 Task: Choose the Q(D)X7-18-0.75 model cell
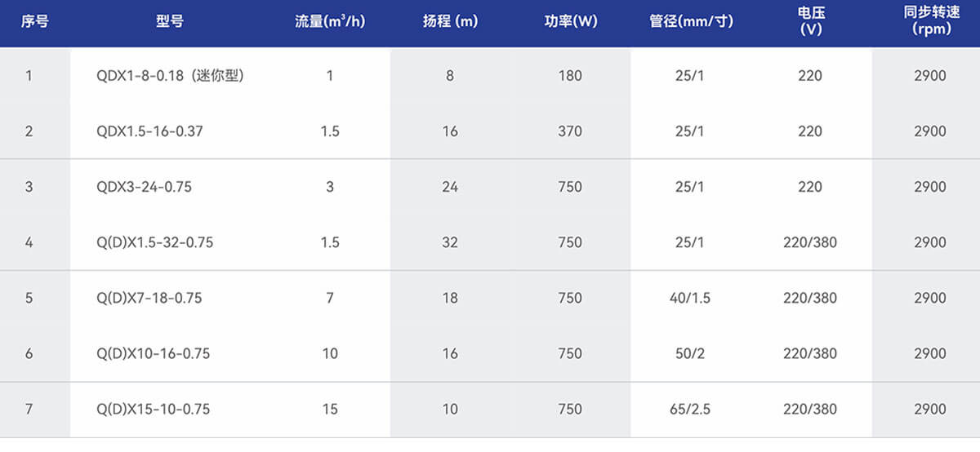pyautogui.click(x=149, y=298)
